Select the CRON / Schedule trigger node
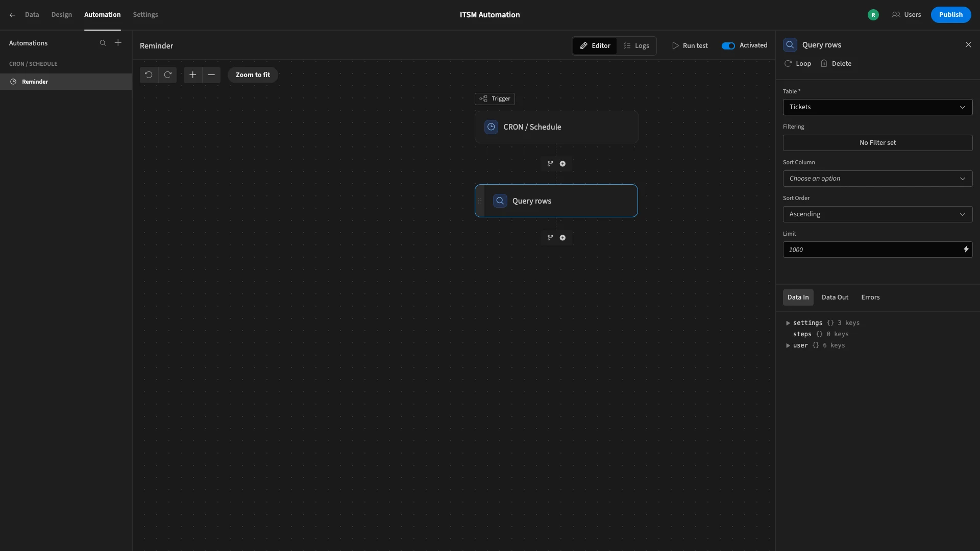Viewport: 980px width, 551px height. pyautogui.click(x=556, y=127)
